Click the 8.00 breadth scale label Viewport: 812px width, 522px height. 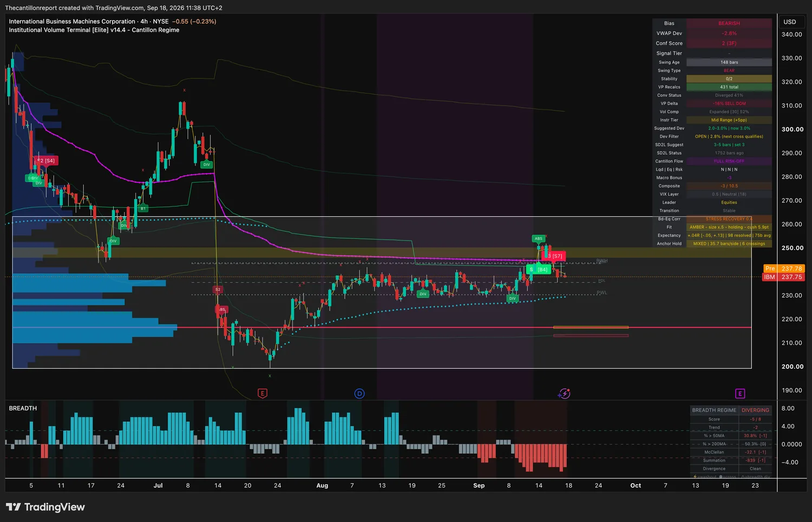(788, 408)
